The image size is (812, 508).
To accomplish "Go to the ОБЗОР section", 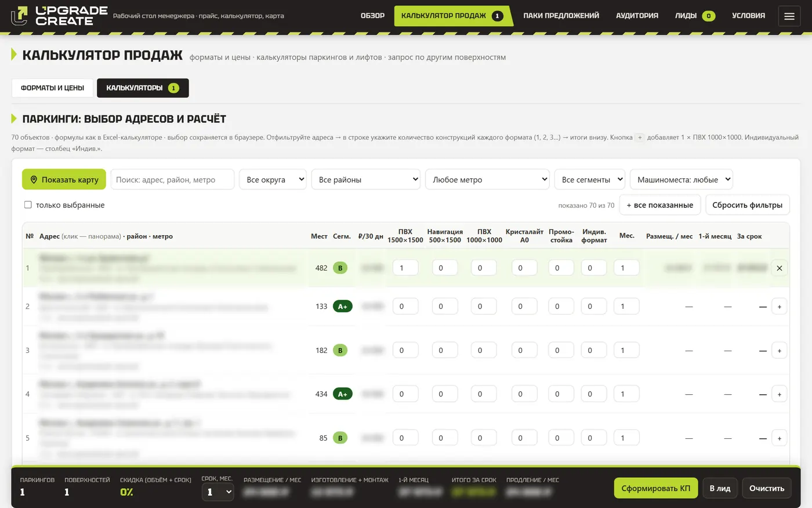I will [x=372, y=16].
